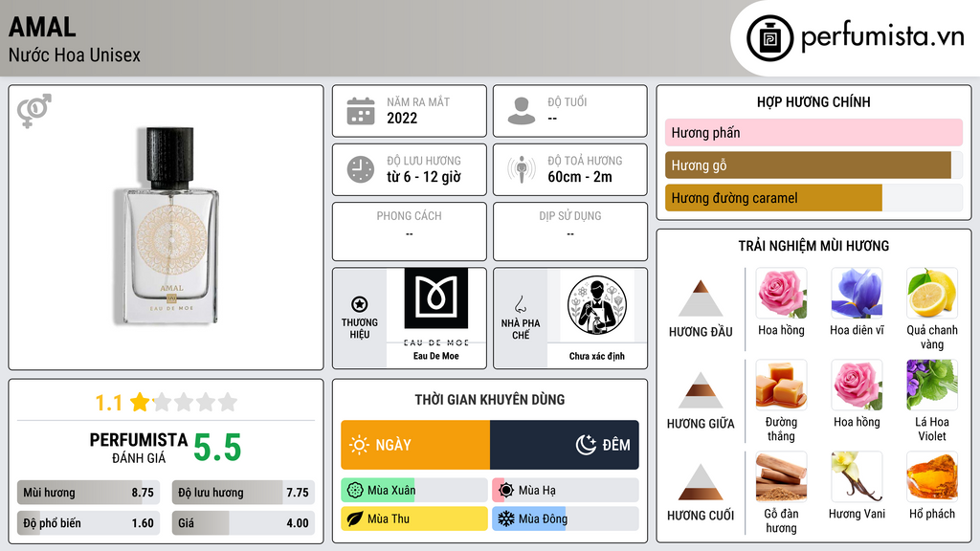The image size is (980, 551).
Task: Click the Mùa Thu season bar
Action: tap(414, 518)
